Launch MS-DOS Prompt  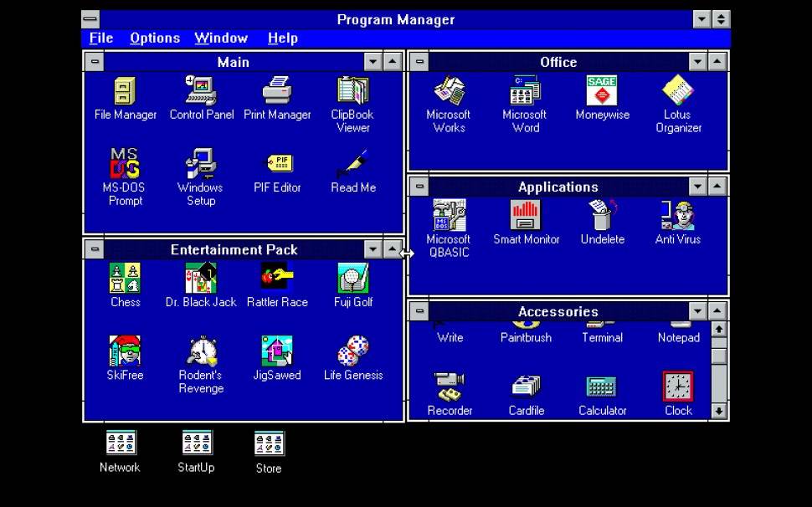point(125,164)
